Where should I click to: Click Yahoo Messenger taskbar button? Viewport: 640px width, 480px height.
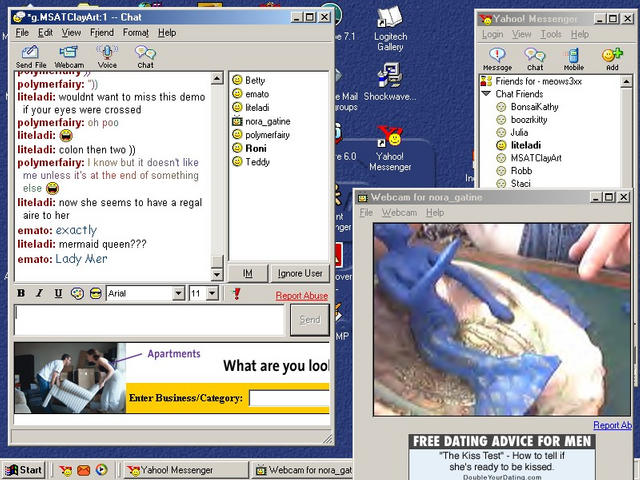coord(187,470)
